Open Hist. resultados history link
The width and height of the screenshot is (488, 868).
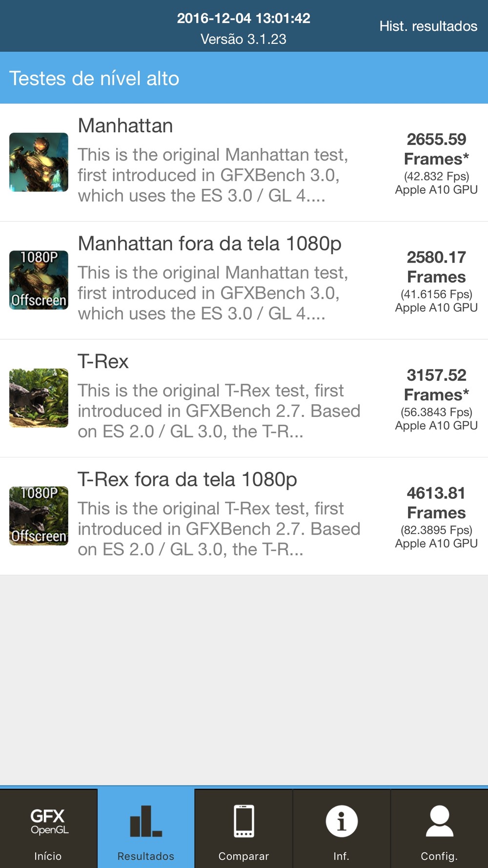click(x=428, y=26)
